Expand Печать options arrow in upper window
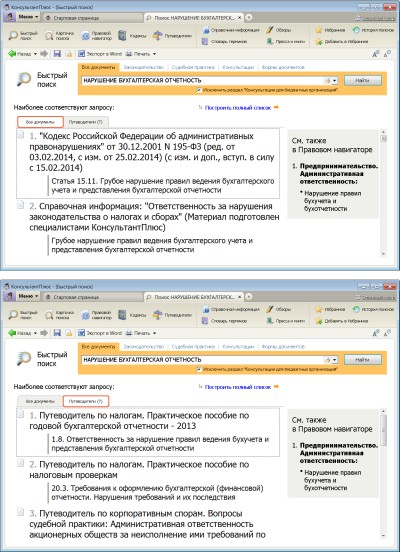This screenshot has width=400, height=552. pyautogui.click(x=154, y=54)
